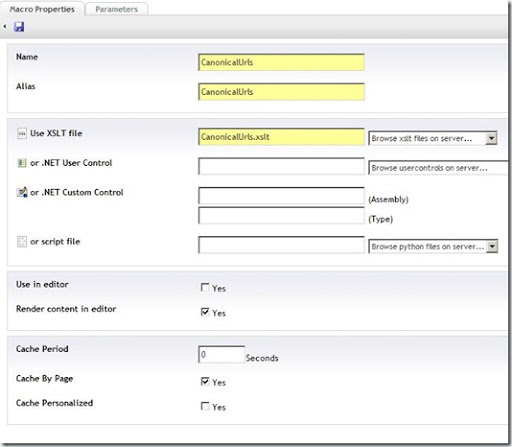Image resolution: width=512 pixels, height=447 pixels.
Task: Focus the Alias input field
Action: [281, 92]
